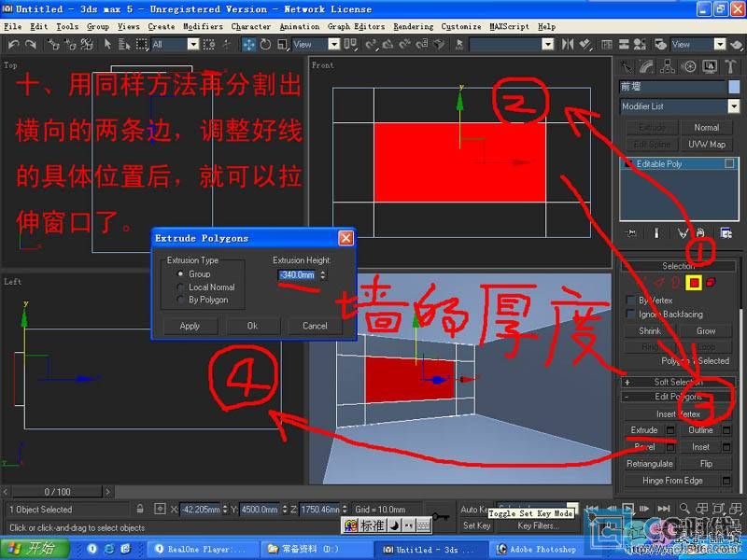The height and width of the screenshot is (560, 747).
Task: Collapse the Edit Polygons rollout
Action: (679, 397)
